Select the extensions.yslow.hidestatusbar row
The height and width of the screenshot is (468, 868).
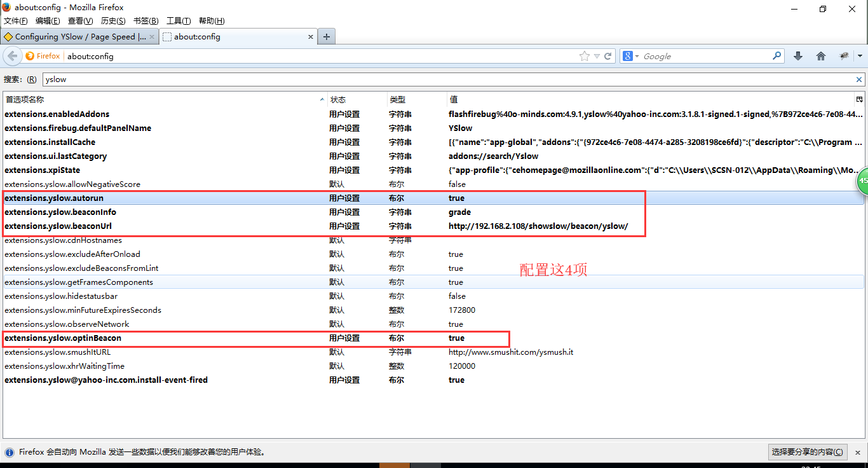coord(433,296)
